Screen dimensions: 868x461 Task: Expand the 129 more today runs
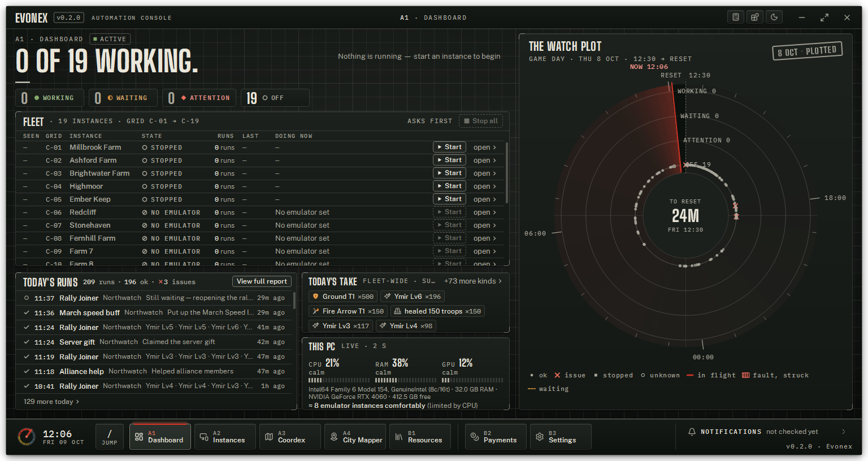pyautogui.click(x=51, y=402)
